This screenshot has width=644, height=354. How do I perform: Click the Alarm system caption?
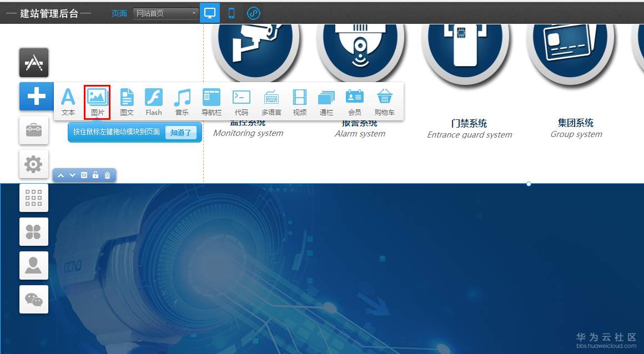coord(360,134)
